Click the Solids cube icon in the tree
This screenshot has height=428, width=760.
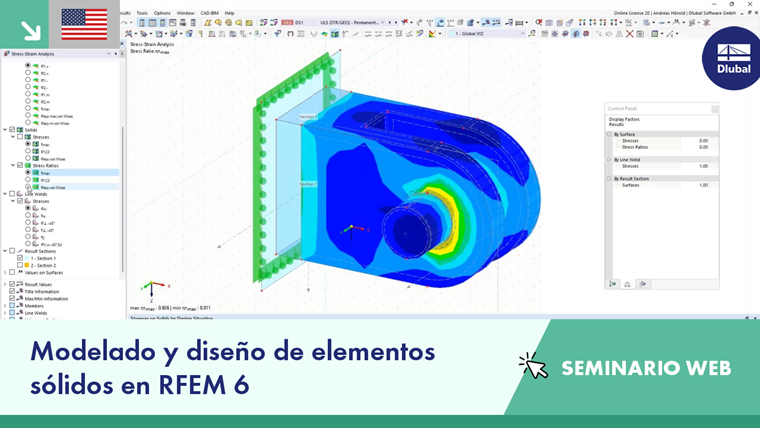coord(20,130)
